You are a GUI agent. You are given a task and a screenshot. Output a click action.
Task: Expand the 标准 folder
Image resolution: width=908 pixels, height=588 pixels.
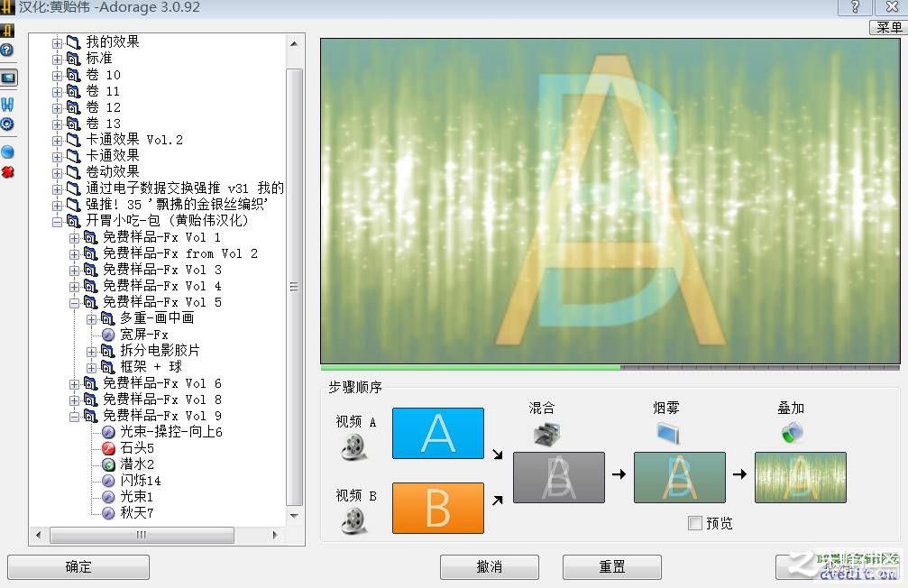pos(57,60)
